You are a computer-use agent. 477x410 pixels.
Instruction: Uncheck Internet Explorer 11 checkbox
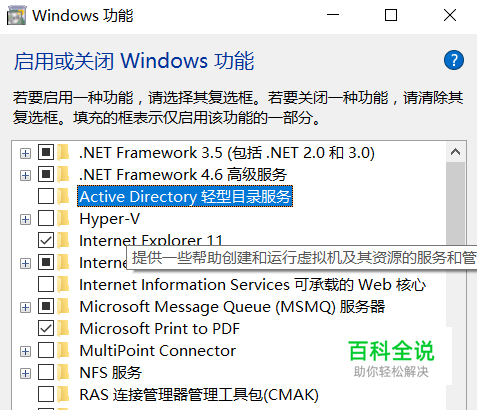click(x=46, y=241)
